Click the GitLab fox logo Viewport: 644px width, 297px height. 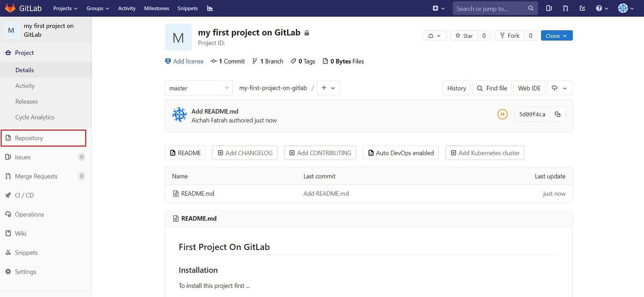coord(10,8)
